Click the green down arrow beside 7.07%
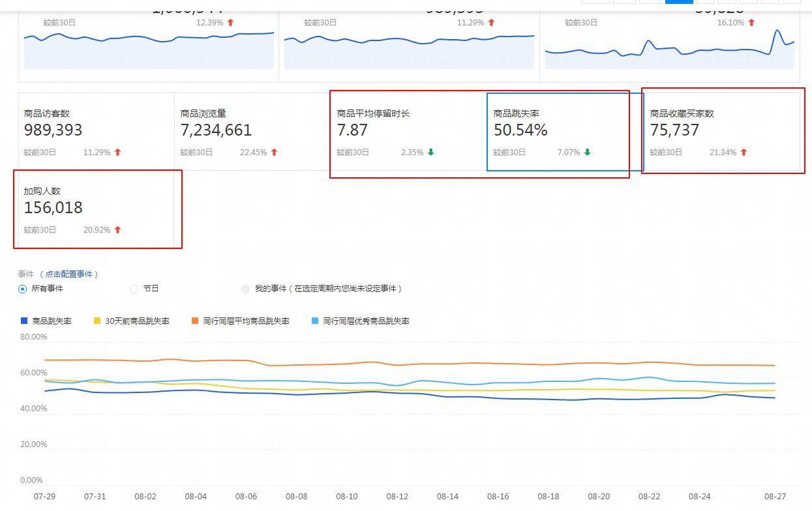The width and height of the screenshot is (812, 511). (587, 153)
